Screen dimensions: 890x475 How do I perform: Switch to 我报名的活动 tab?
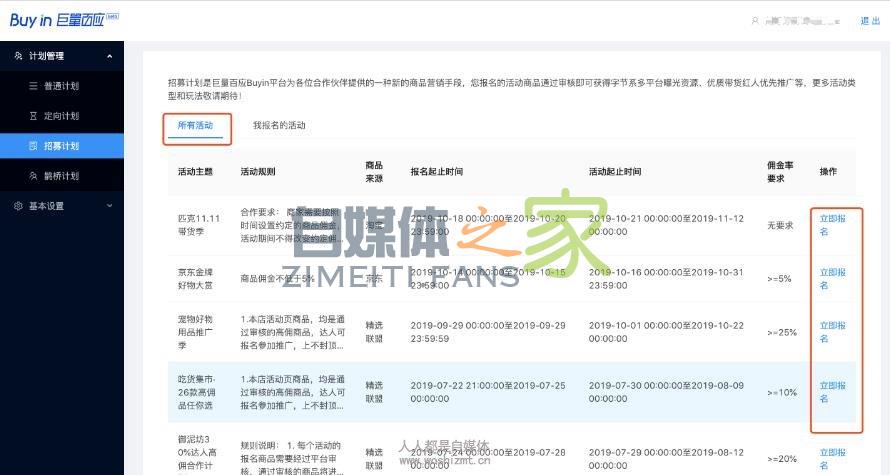(279, 125)
